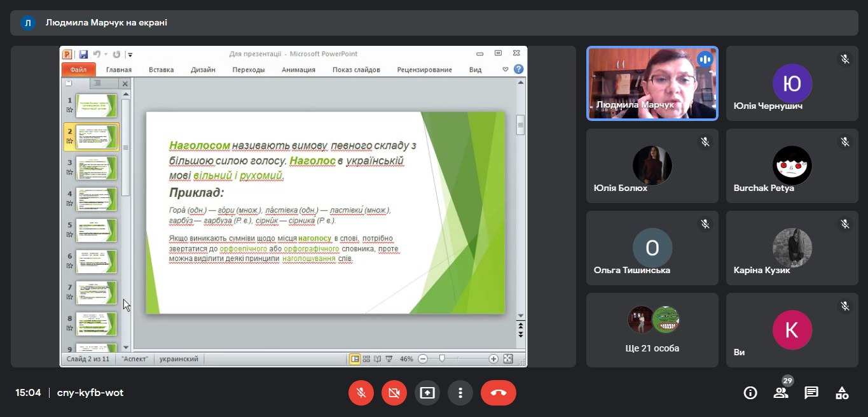Open the chat panel
Viewport: 868px width, 417px height.
[x=811, y=393]
